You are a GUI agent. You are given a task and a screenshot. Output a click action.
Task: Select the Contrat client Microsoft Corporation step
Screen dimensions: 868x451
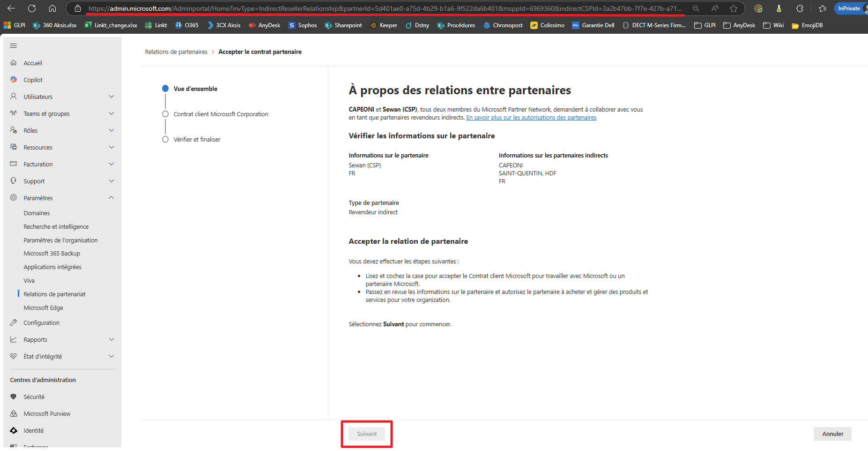click(x=221, y=114)
